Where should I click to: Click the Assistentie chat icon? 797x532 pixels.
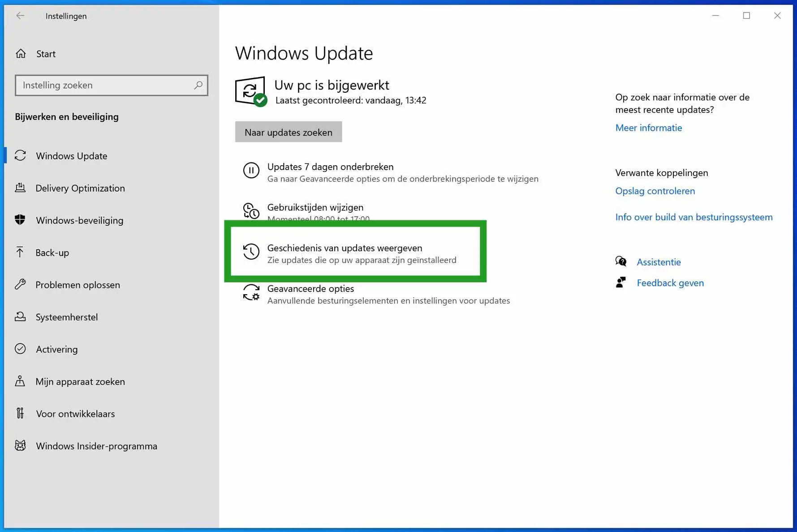click(620, 262)
